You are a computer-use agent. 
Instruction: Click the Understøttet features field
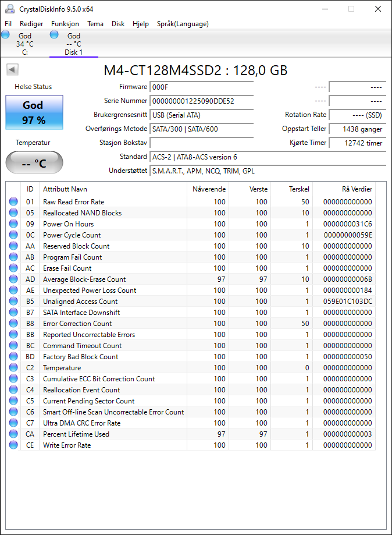pyautogui.click(x=268, y=171)
